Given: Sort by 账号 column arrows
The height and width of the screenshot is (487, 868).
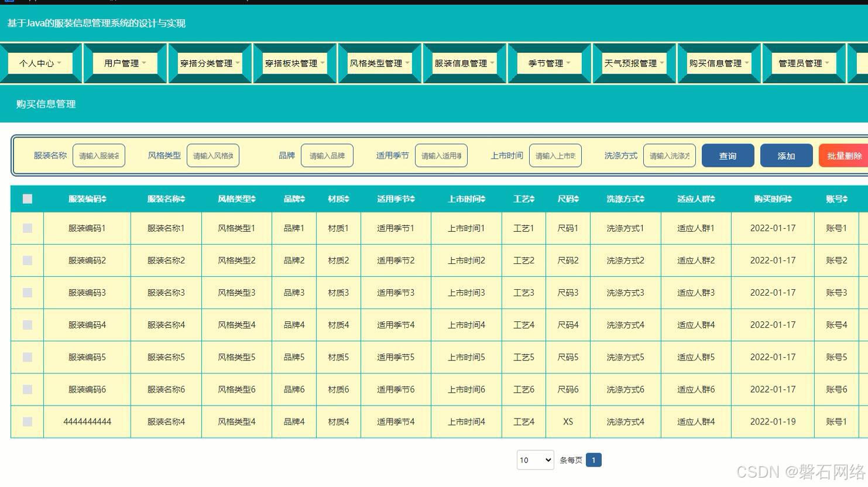Looking at the screenshot, I should tap(845, 199).
